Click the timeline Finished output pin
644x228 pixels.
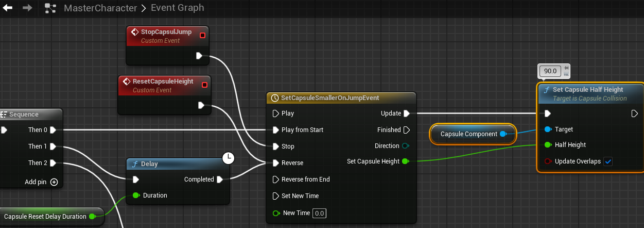[x=407, y=130]
